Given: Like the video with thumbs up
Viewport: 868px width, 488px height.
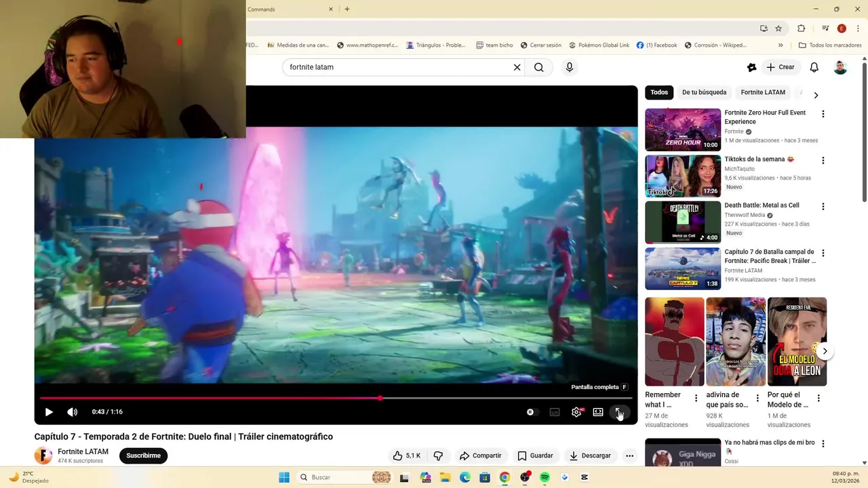Looking at the screenshot, I should click(407, 455).
